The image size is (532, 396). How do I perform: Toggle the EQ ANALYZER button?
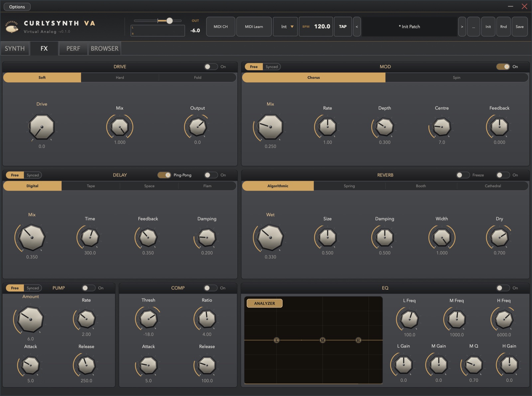265,303
